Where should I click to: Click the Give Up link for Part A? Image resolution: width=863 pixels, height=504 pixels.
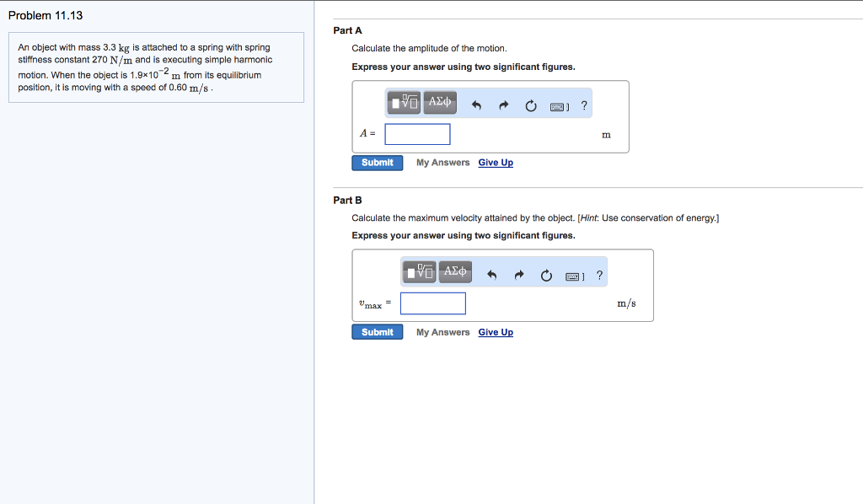(x=496, y=163)
